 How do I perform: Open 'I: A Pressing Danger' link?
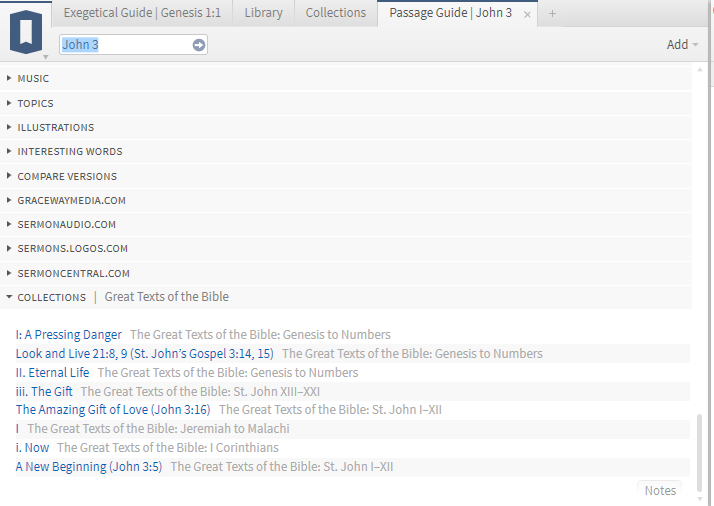pos(69,335)
